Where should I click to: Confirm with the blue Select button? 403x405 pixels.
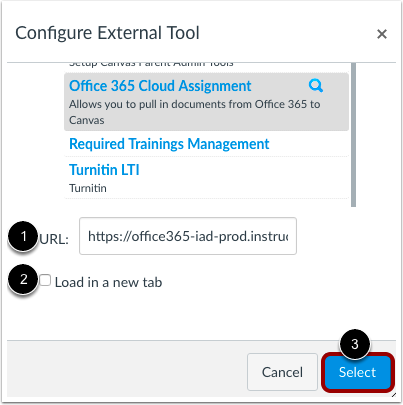357,372
